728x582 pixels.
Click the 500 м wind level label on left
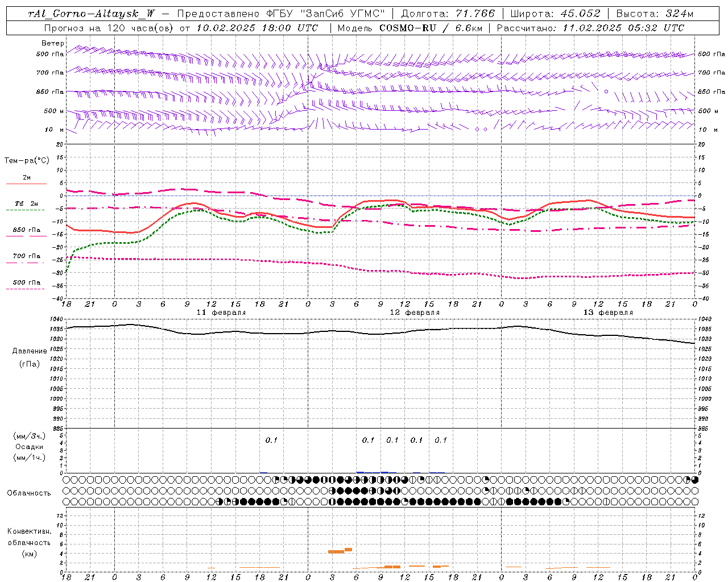[54, 111]
